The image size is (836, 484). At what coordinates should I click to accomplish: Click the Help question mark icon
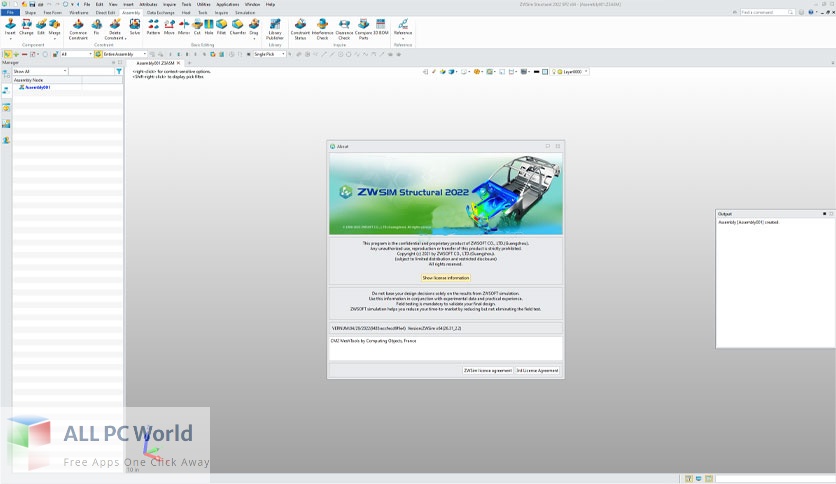(811, 12)
